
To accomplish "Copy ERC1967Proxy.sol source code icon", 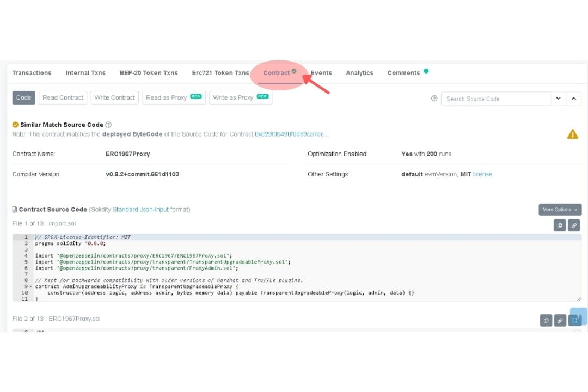I will (546, 320).
